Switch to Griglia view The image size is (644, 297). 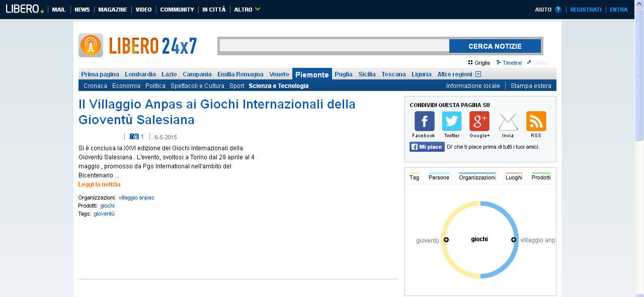coord(479,63)
